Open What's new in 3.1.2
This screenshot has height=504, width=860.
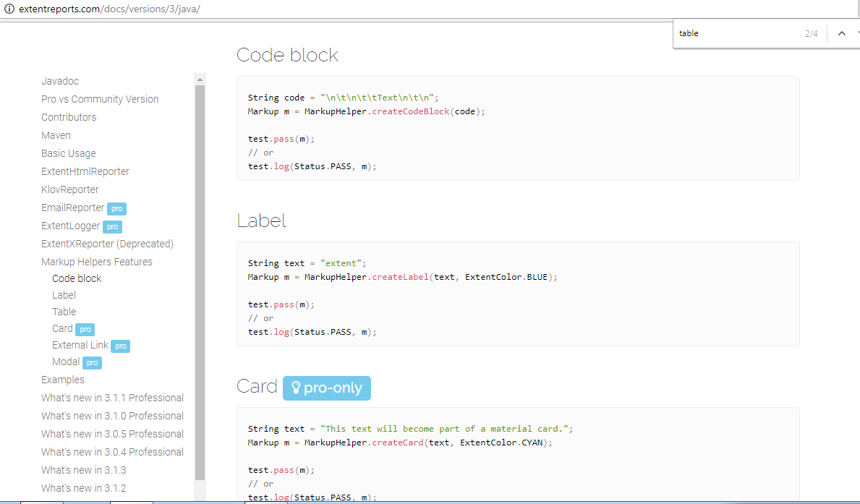point(83,489)
